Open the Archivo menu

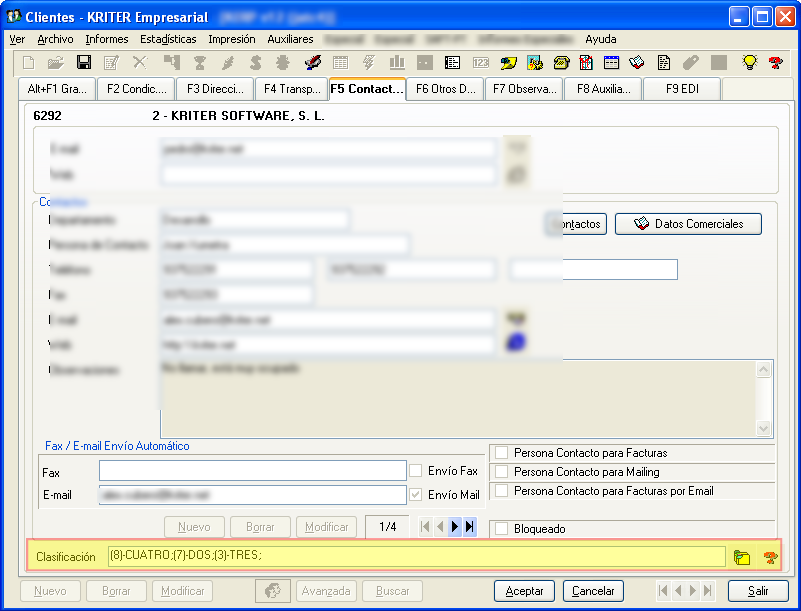pos(55,39)
